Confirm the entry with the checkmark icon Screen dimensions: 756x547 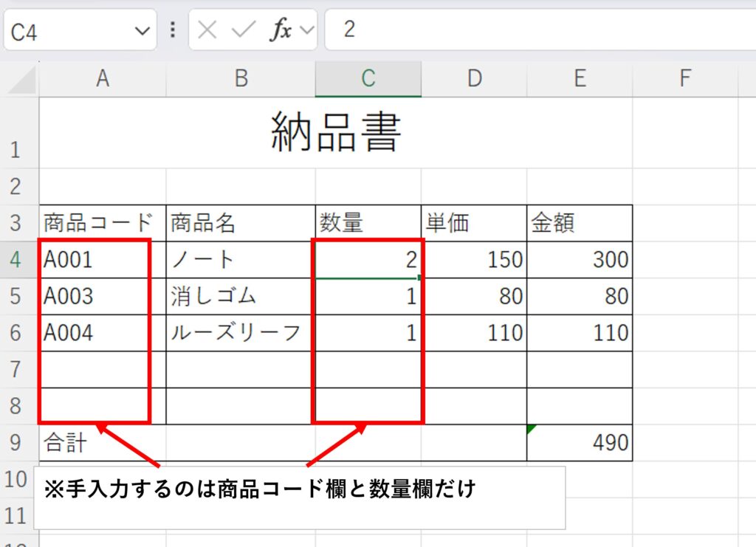pyautogui.click(x=244, y=30)
